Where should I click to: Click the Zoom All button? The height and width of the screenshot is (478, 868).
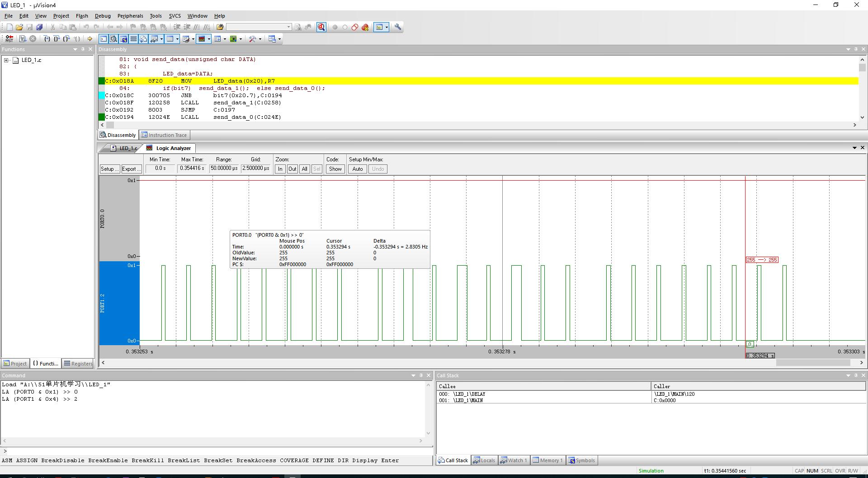(304, 169)
